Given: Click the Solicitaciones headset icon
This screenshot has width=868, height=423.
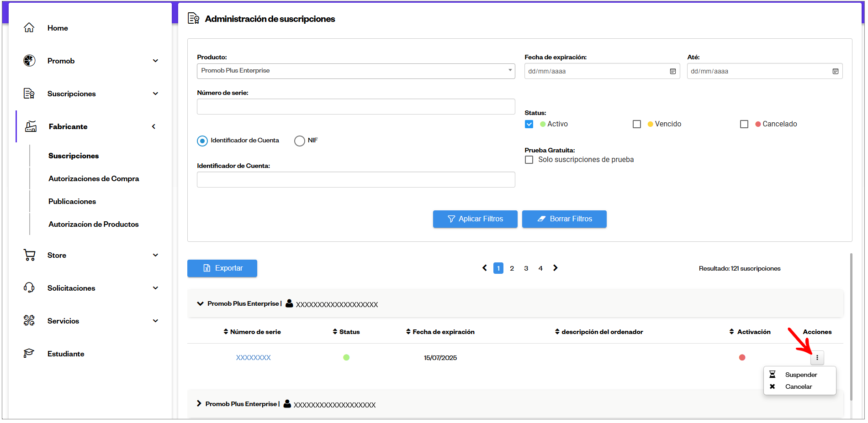Looking at the screenshot, I should pos(29,288).
